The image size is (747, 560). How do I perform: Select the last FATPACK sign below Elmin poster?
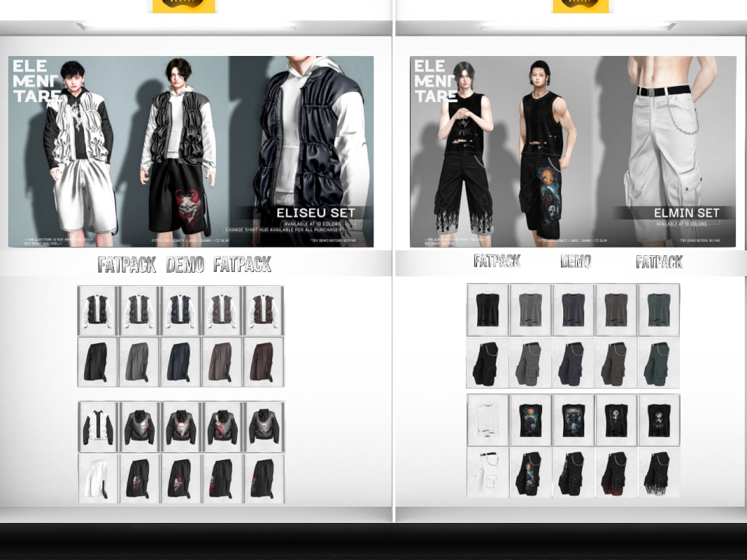[x=659, y=262]
